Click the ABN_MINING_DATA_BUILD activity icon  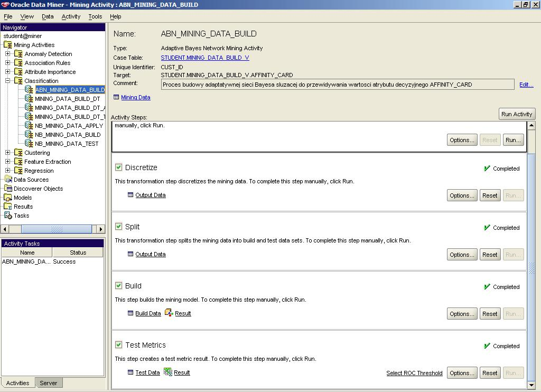pyautogui.click(x=29, y=90)
